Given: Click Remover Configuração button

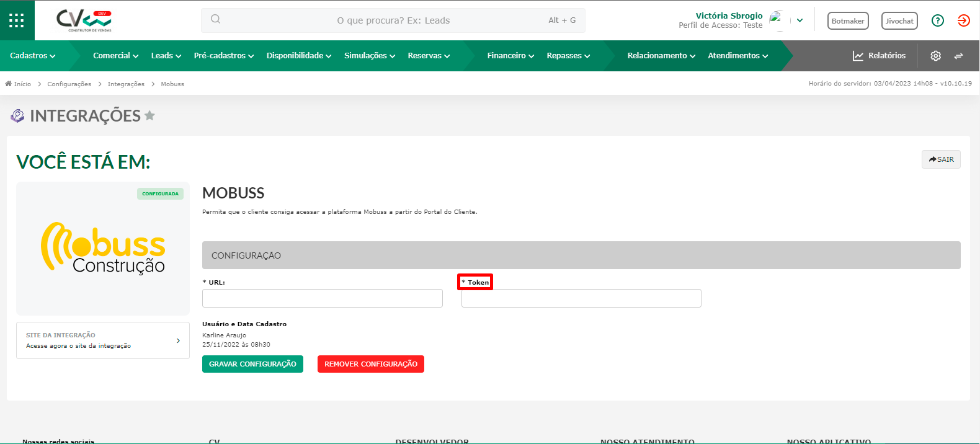Looking at the screenshot, I should coord(371,364).
